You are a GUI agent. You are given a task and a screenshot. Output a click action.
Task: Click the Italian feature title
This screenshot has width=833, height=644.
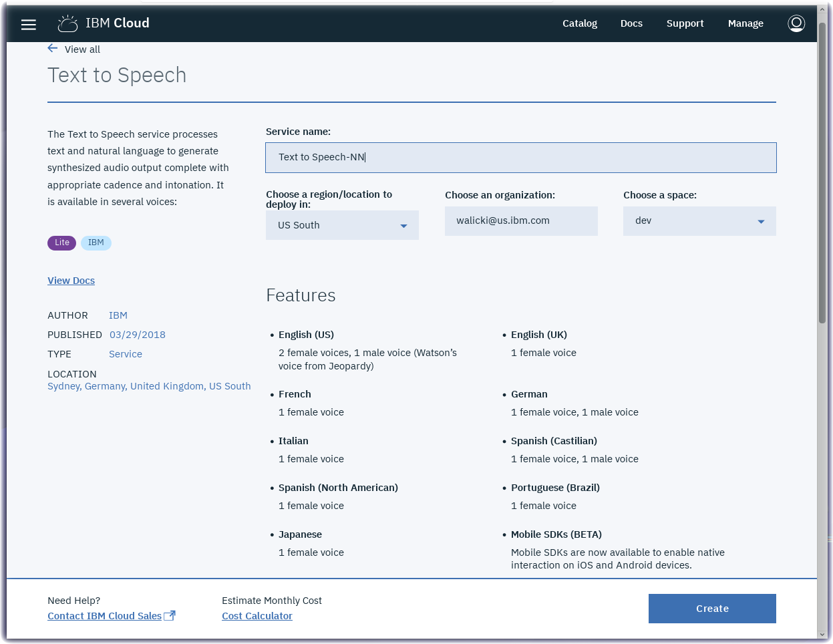coord(293,441)
